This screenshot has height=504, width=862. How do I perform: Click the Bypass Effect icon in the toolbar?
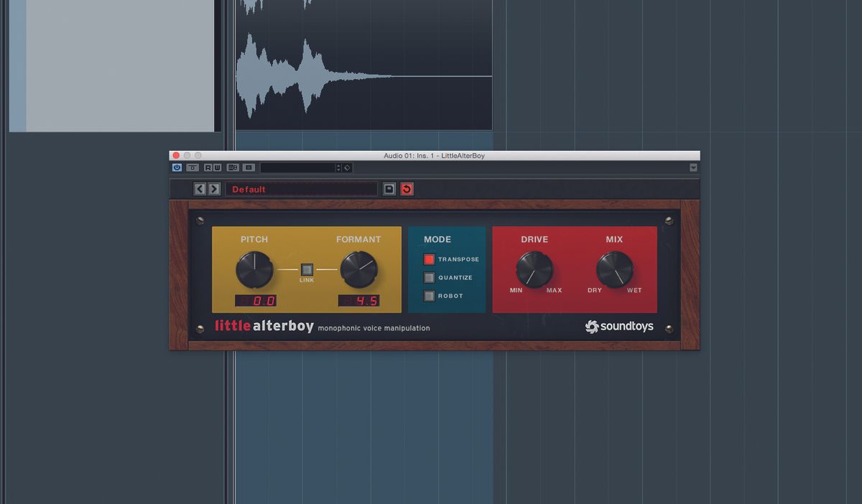coord(191,167)
